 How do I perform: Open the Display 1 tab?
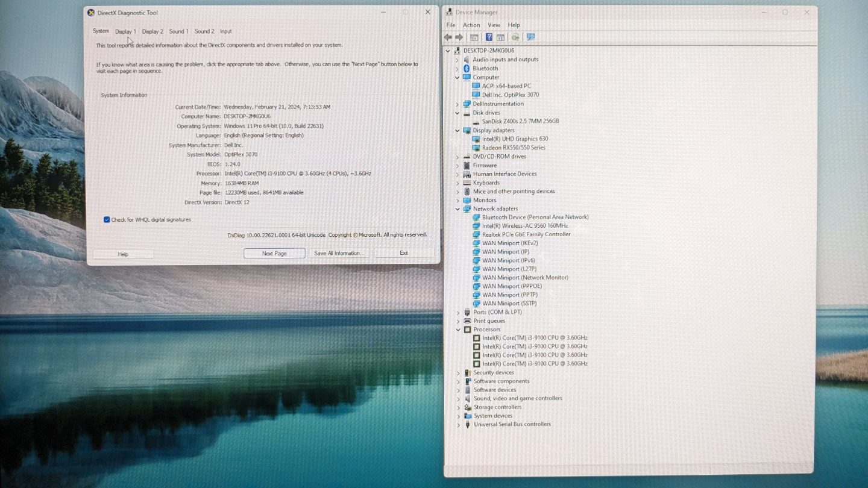(125, 31)
